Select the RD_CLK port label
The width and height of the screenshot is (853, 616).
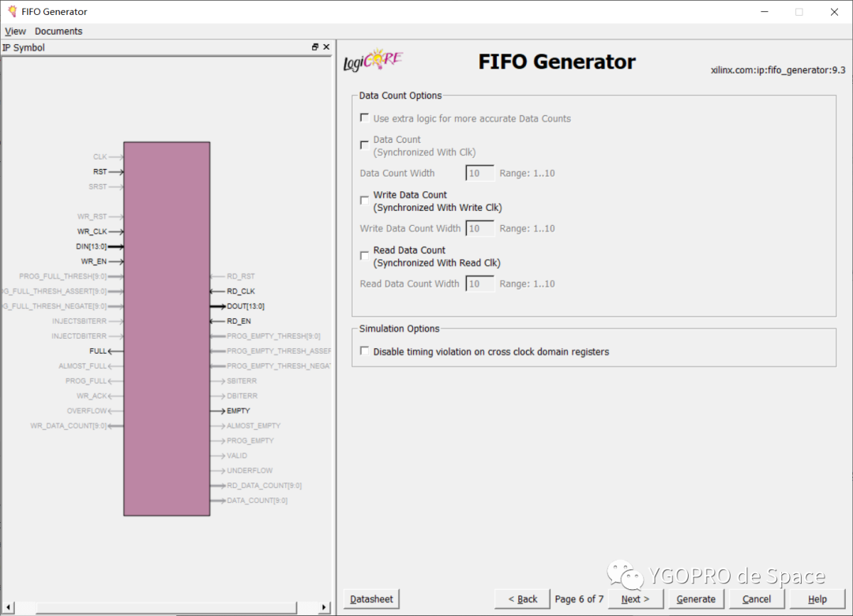(x=241, y=291)
